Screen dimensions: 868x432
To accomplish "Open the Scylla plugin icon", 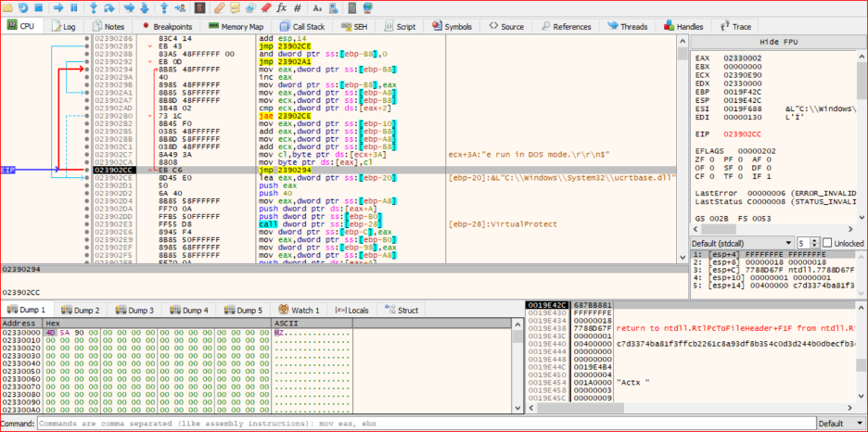I will point(199,7).
